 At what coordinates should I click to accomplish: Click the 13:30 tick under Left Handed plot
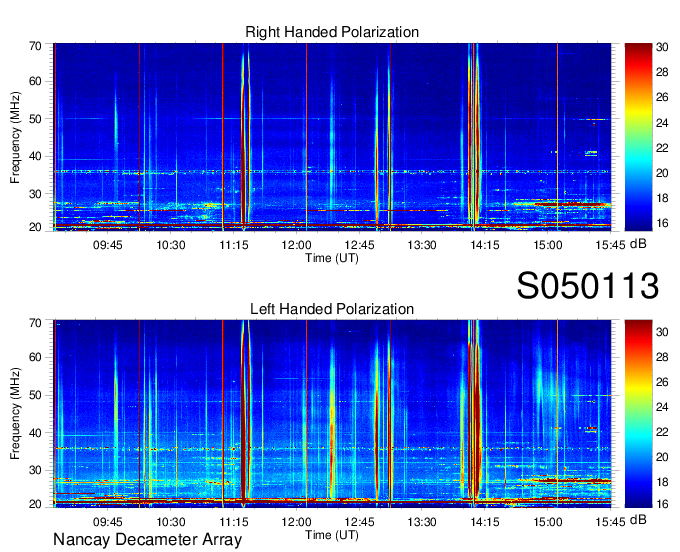point(422,522)
